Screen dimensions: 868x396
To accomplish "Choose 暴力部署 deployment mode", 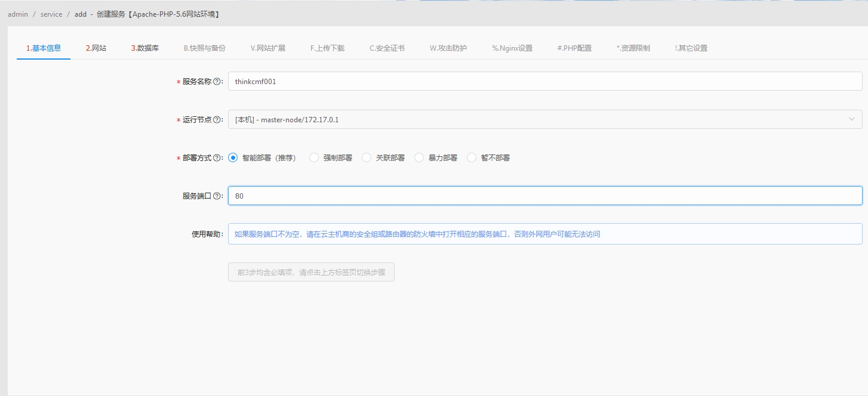I will click(x=419, y=158).
